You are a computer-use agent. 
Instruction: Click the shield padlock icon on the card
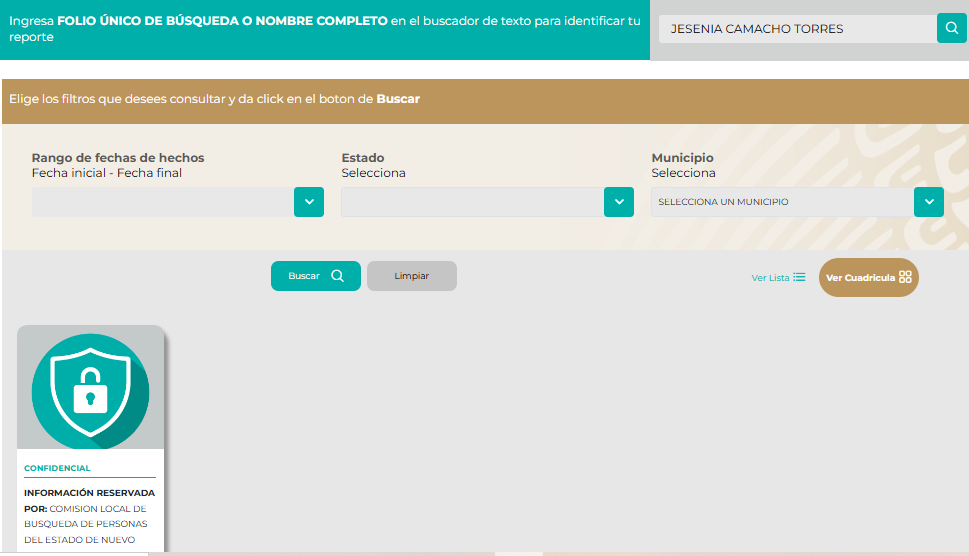tap(90, 391)
